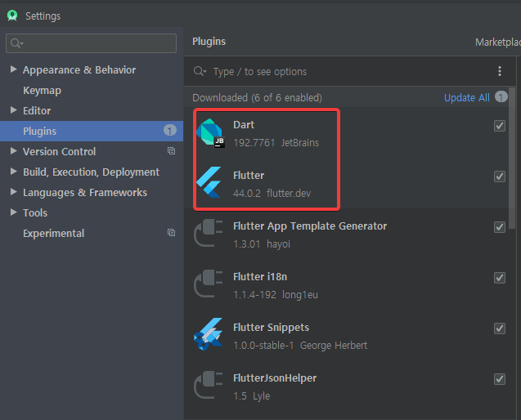521x420 pixels.
Task: Select Flutter App Template Generator entry
Action: click(x=310, y=226)
